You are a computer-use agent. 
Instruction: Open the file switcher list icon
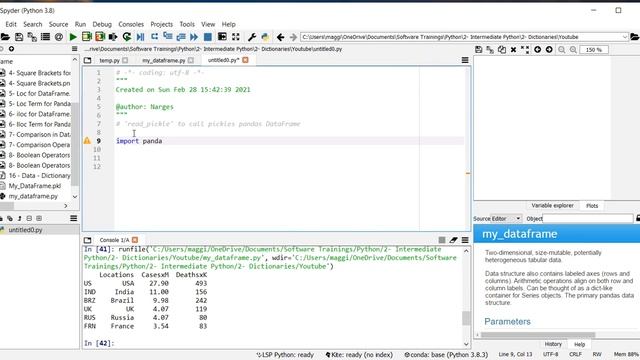tap(45, 37)
